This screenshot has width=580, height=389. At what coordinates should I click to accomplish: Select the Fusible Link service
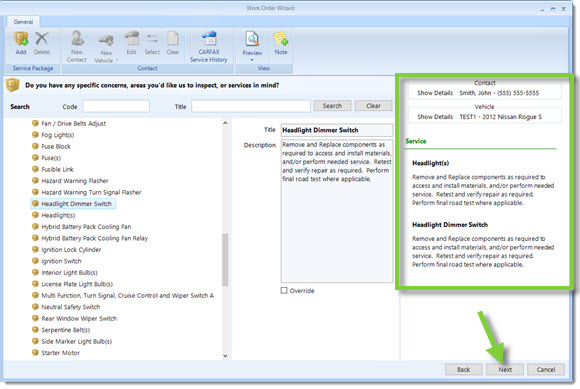pyautogui.click(x=57, y=169)
